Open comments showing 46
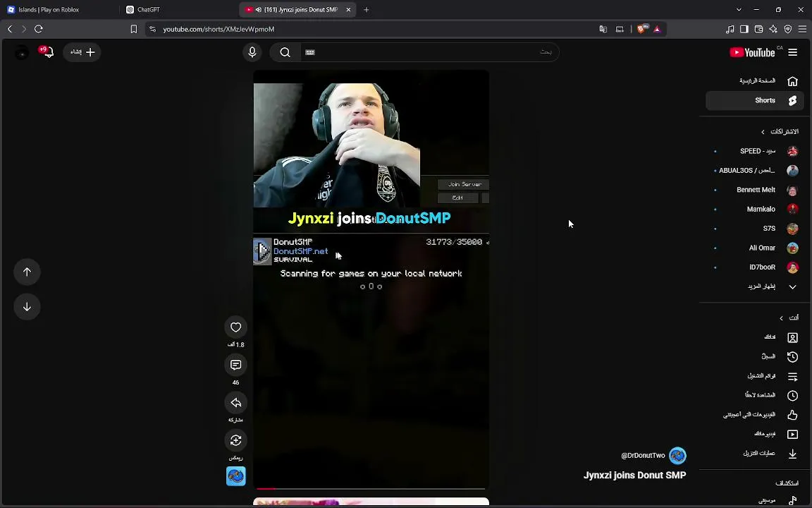812x508 pixels. click(235, 365)
